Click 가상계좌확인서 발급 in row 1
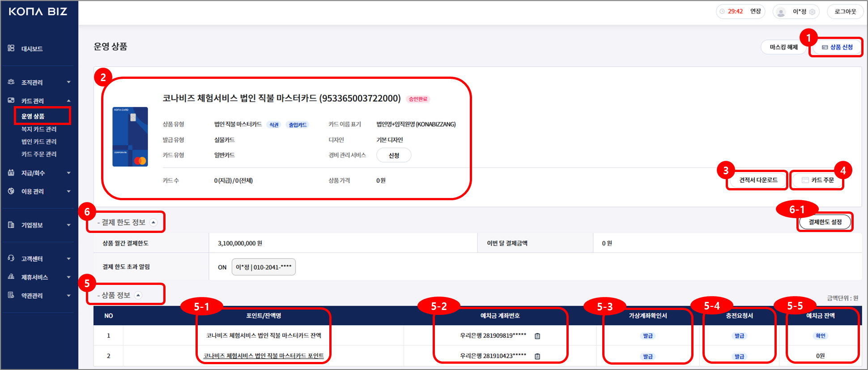Image resolution: width=868 pixels, height=370 pixels. [648, 336]
